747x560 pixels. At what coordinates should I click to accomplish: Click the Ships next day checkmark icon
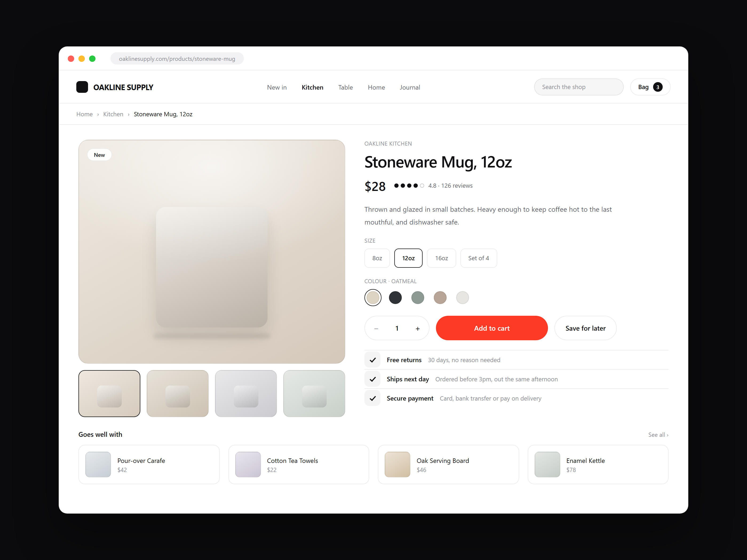(x=372, y=379)
